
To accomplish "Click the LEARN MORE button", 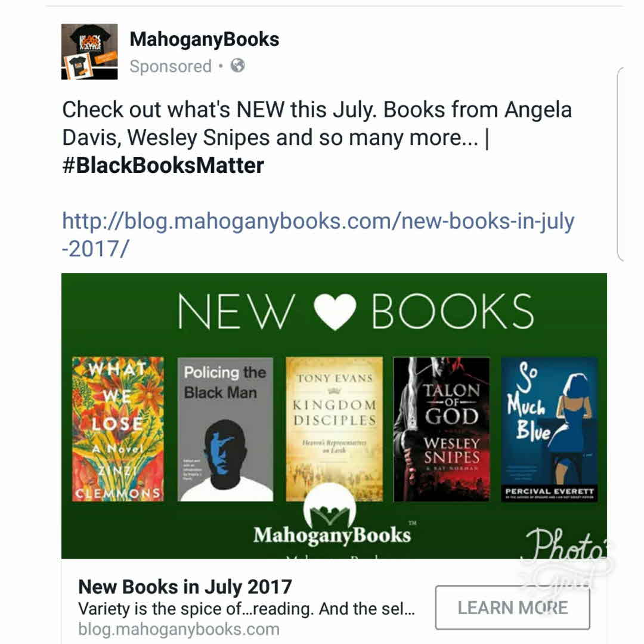I will coord(513,608).
